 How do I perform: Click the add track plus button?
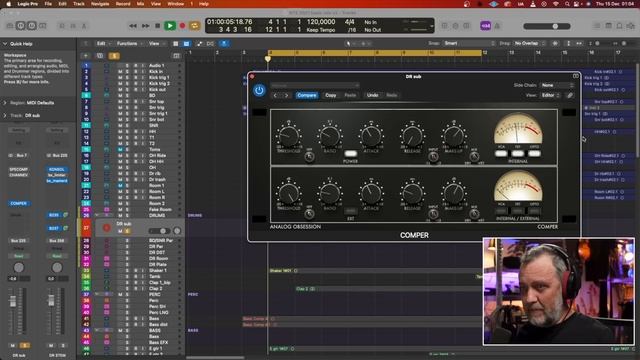click(86, 56)
